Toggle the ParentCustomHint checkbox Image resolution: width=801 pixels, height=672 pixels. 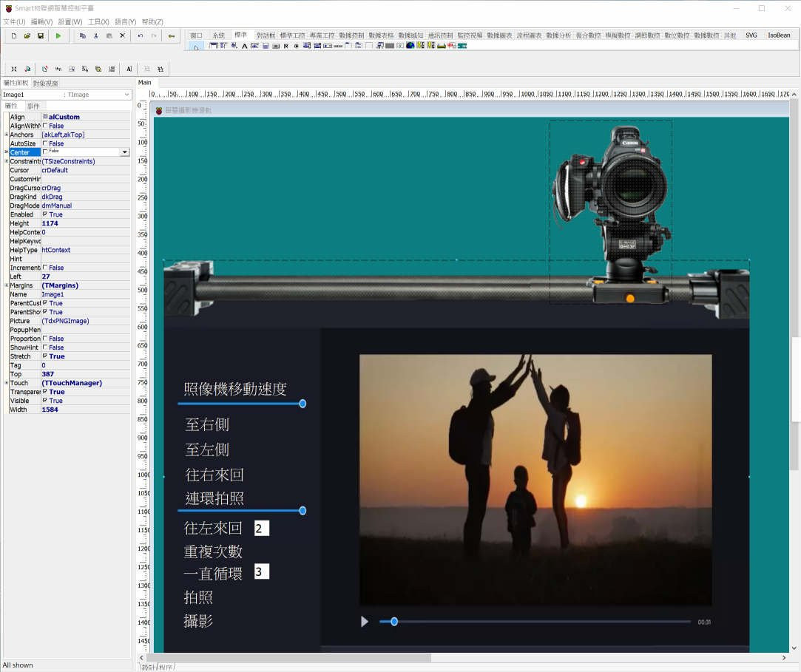(x=45, y=303)
